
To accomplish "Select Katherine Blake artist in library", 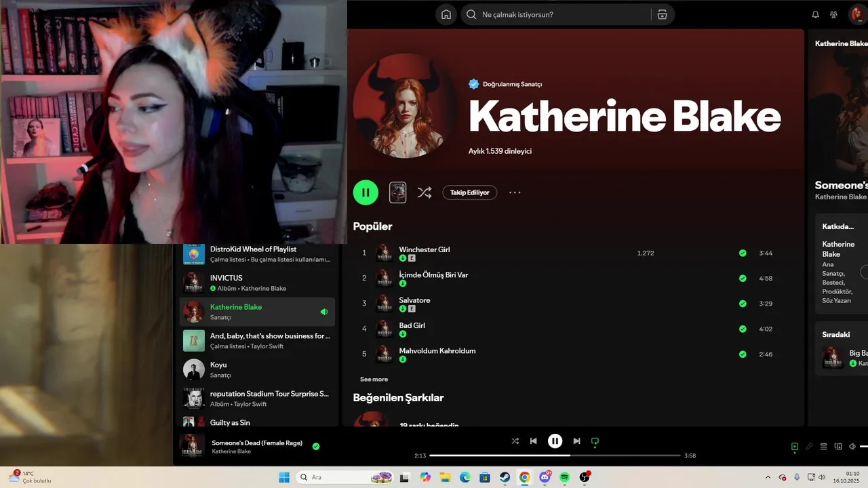I will coord(258,312).
